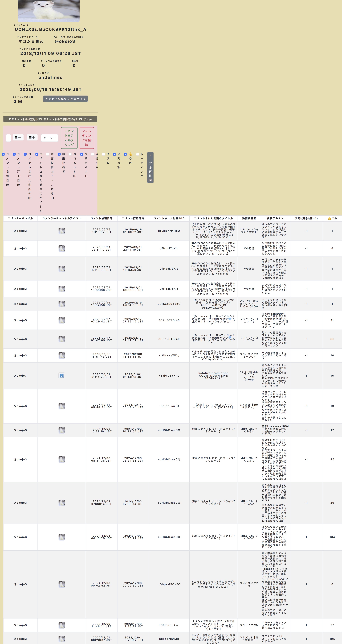Viewport: 342px width, 644px height.
Task: Focus the small blank input left of row buttons
Action: tap(8, 138)
